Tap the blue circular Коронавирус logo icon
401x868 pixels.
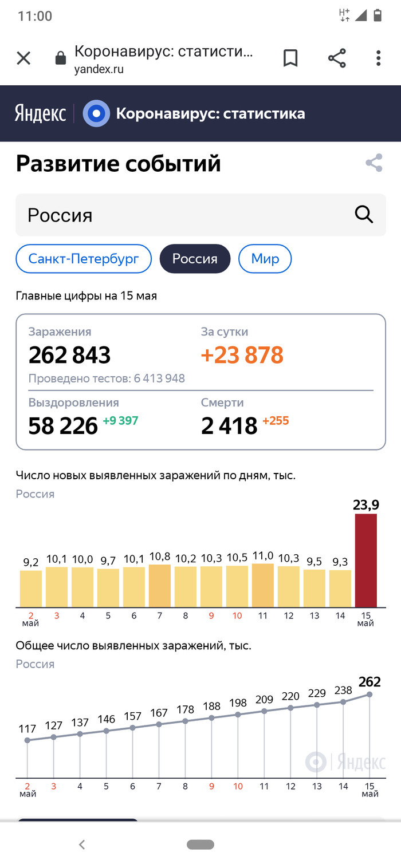96,113
